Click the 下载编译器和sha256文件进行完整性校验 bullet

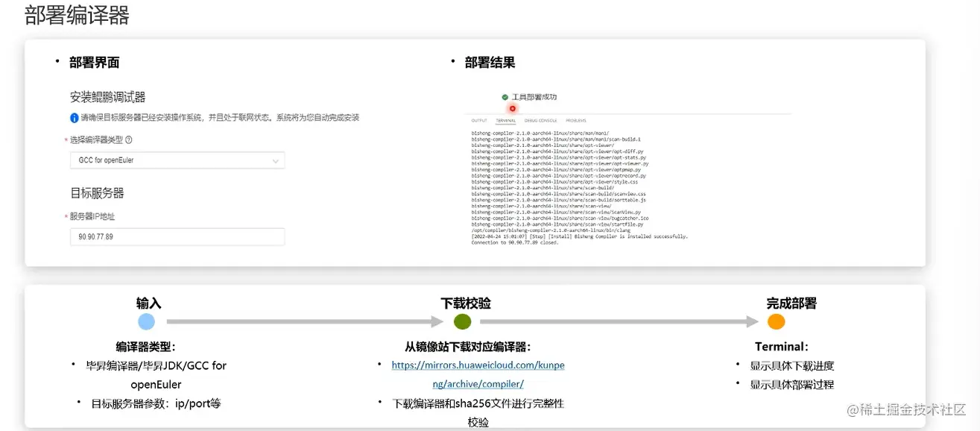[x=478, y=412]
